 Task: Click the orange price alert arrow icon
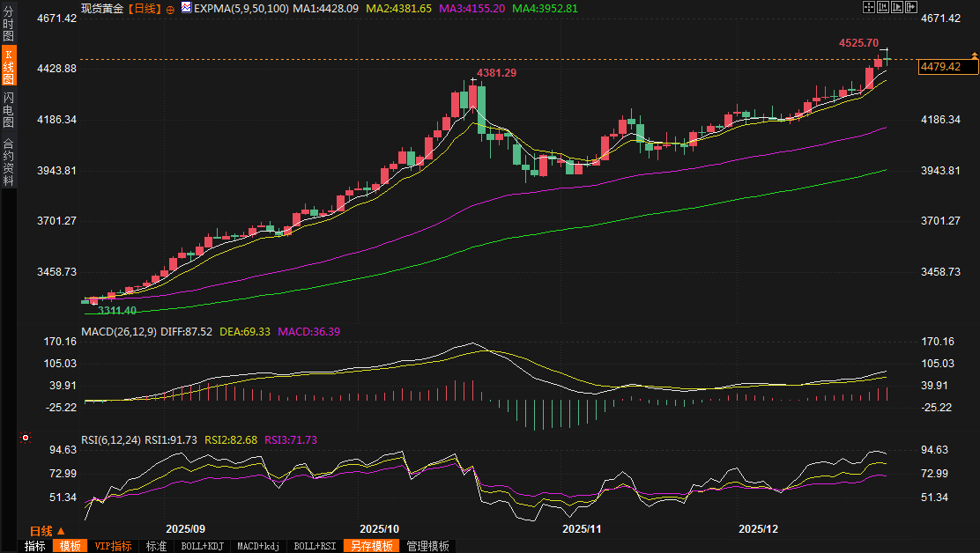(974, 55)
